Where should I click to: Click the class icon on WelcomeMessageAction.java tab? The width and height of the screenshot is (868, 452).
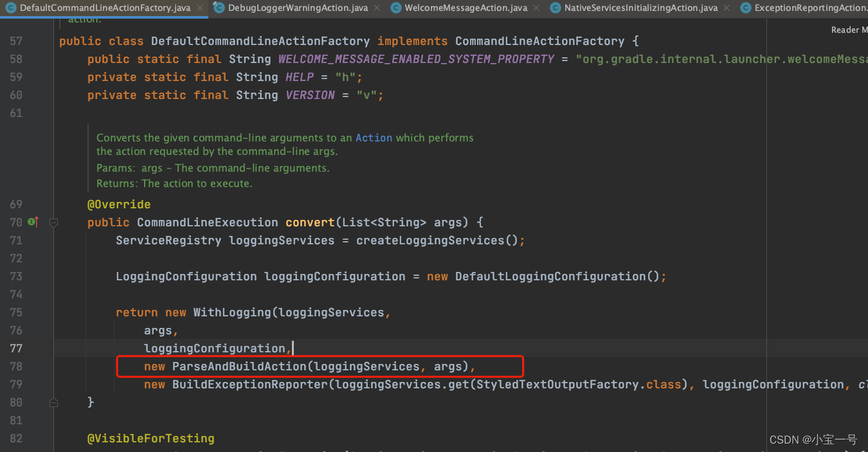(x=395, y=8)
